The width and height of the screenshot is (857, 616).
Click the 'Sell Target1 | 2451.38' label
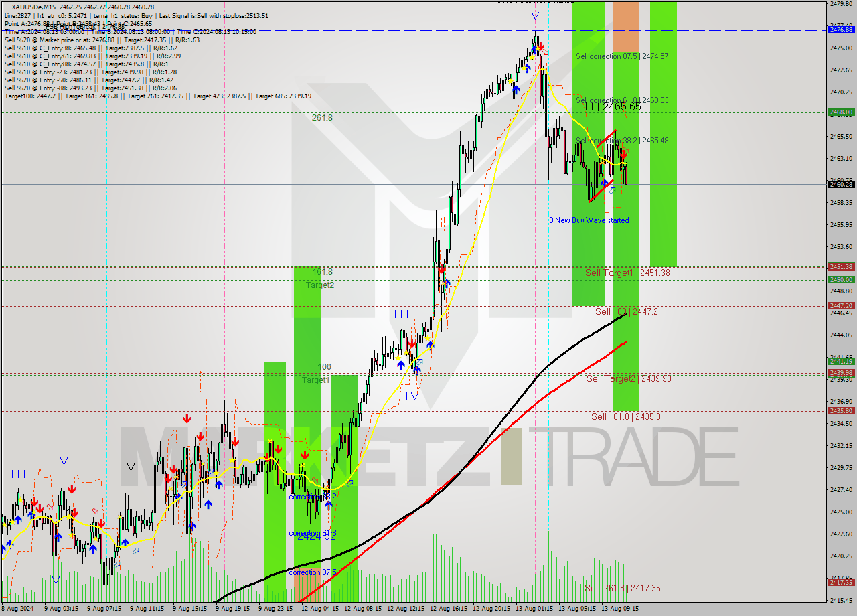click(627, 273)
